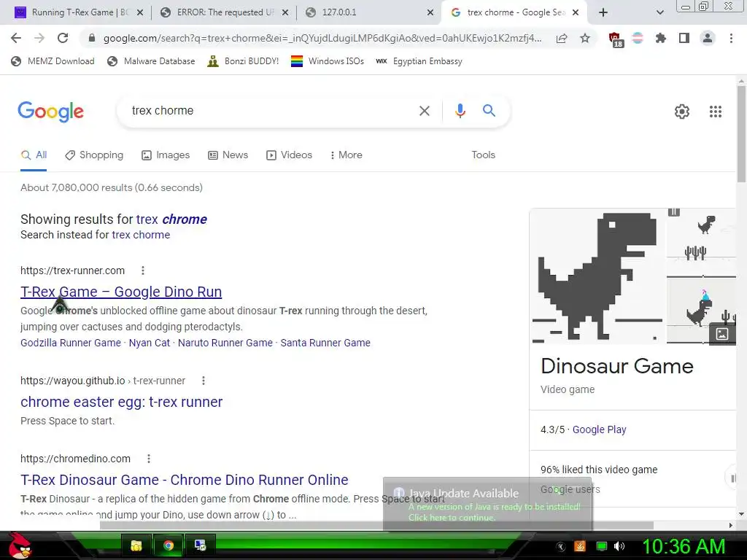Open options for the wayou.github.io result
Viewport: 747px width, 560px height.
tap(203, 381)
